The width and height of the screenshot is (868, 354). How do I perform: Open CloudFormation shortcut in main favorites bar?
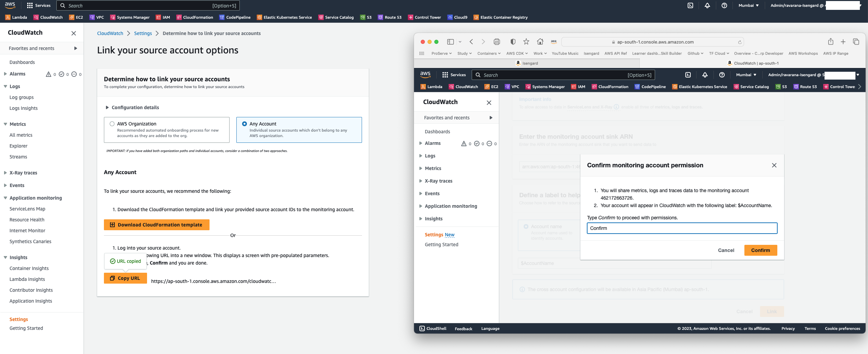195,17
